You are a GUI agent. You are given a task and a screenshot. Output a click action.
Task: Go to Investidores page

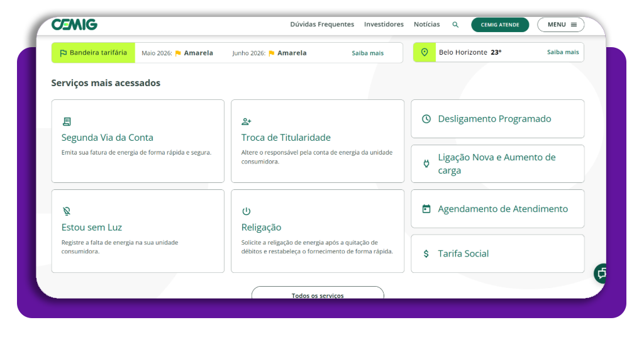pyautogui.click(x=384, y=25)
